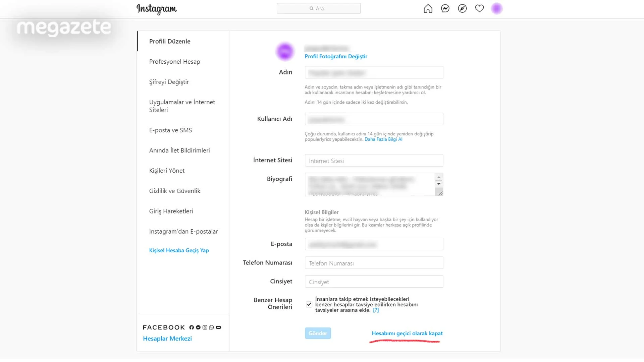Click the Adın input field

(374, 72)
